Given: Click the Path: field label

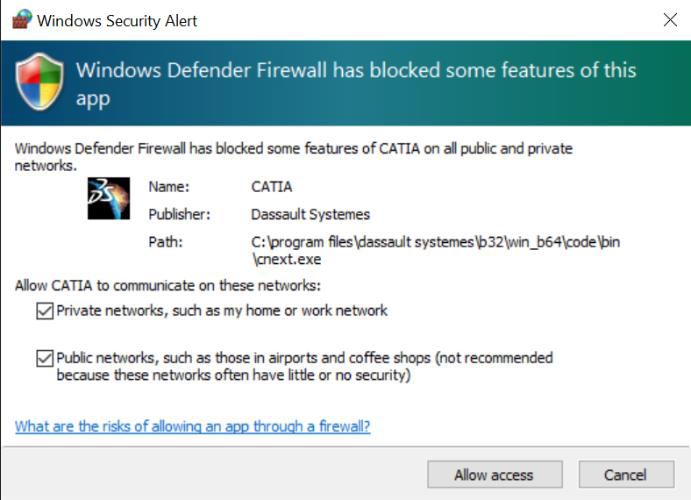Looking at the screenshot, I should point(165,242).
